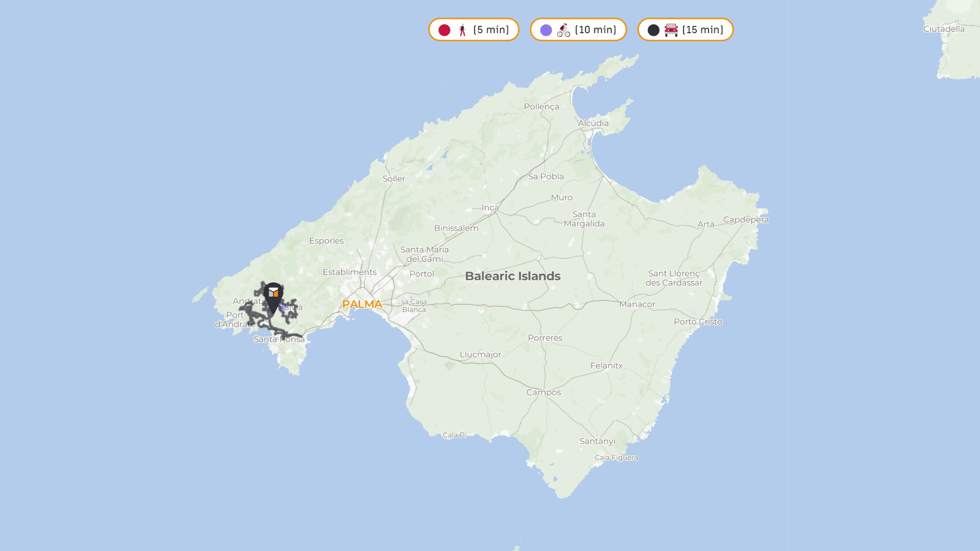Viewport: 980px width, 551px height.
Task: Toggle the 5 min walking isochrone chip
Action: click(474, 30)
